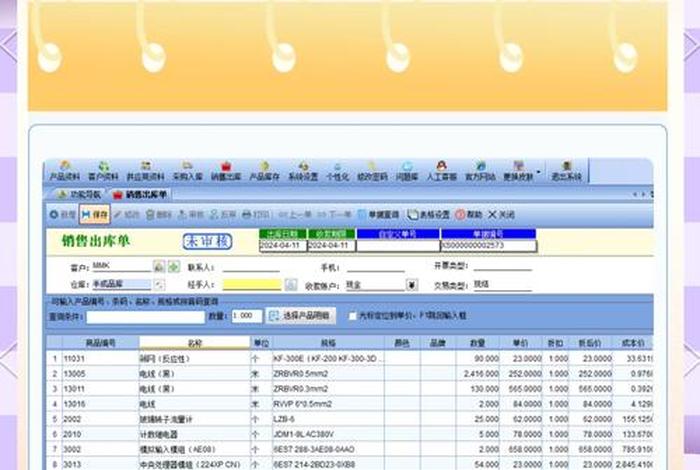Select the 销售出库单 tab

pyautogui.click(x=140, y=194)
